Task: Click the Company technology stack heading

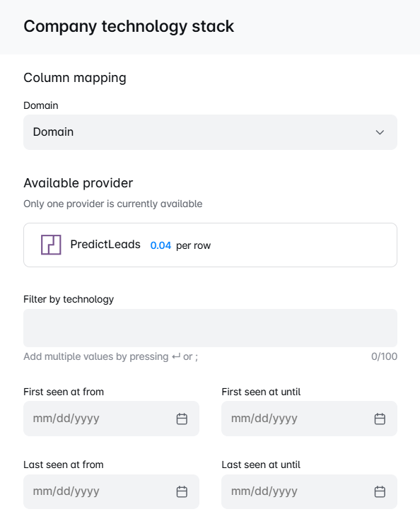Action: tap(129, 27)
